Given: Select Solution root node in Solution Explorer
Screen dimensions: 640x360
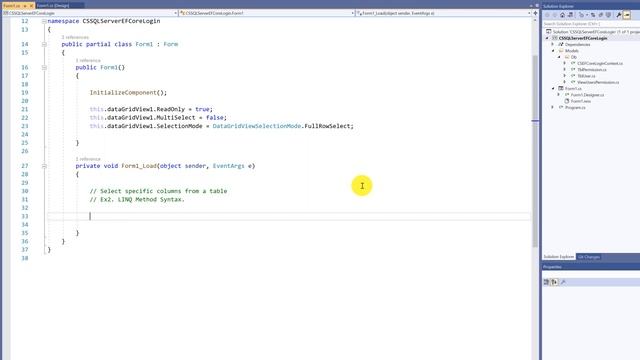Looking at the screenshot, I should coord(593,32).
